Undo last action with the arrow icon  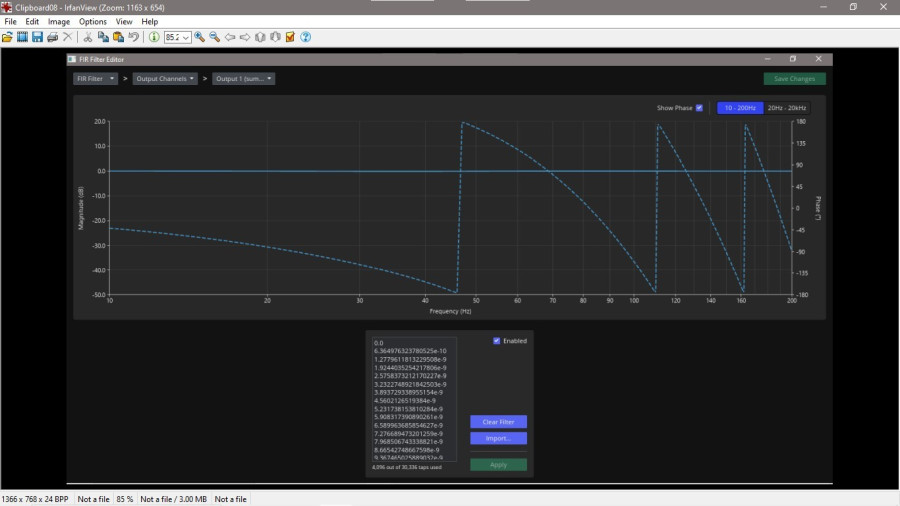coord(134,37)
